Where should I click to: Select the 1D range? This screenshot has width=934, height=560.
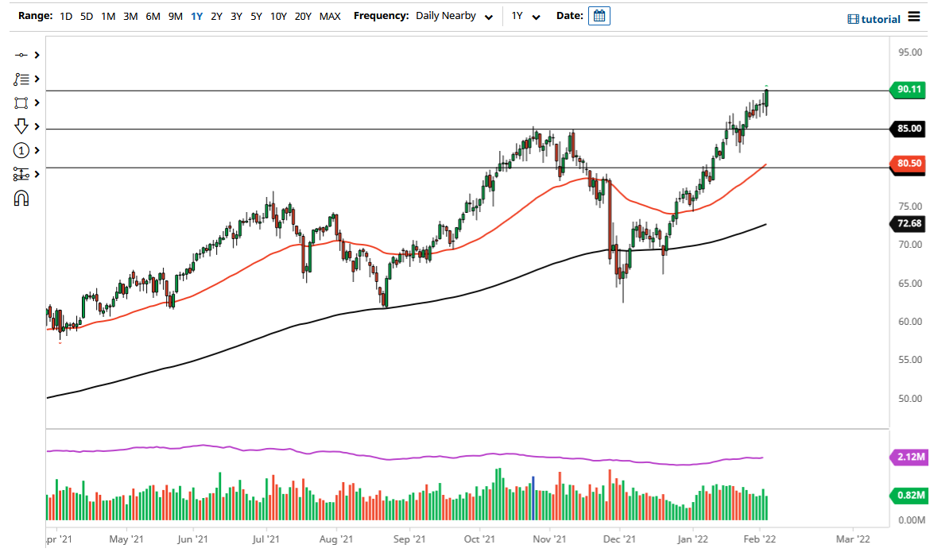(x=66, y=17)
